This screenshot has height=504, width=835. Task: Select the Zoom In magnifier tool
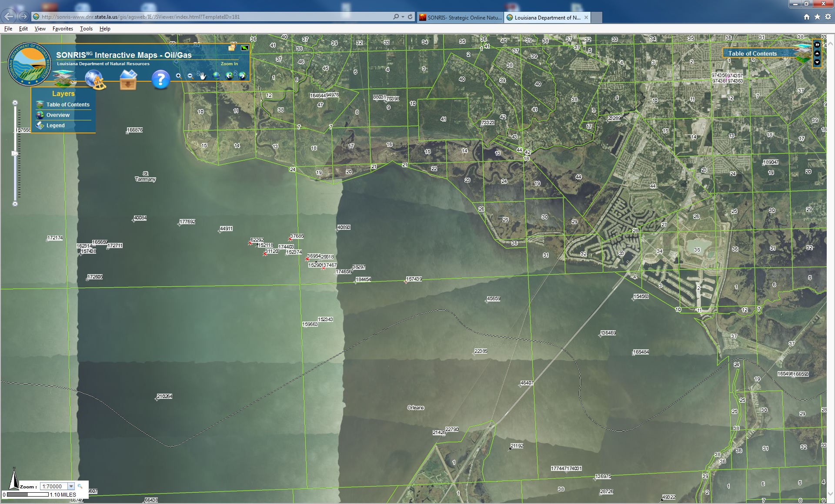178,76
